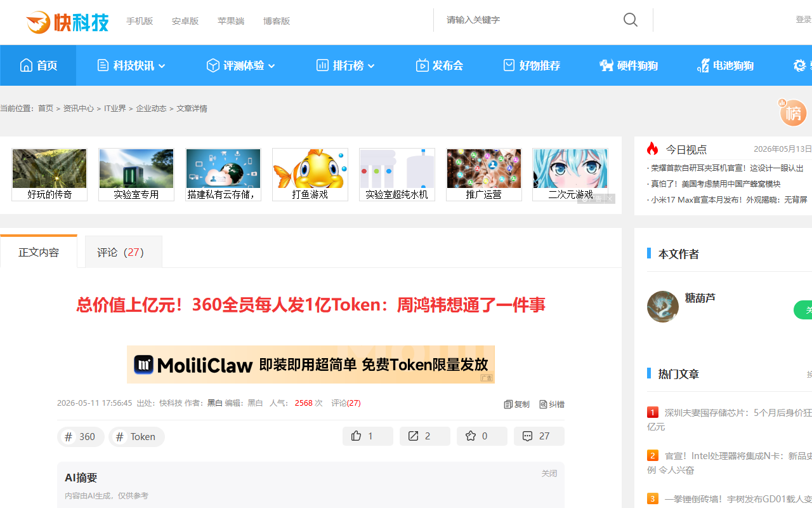Viewport: 812px width, 508px height.
Task: Open the 首页 navigation tab
Action: click(x=38, y=65)
